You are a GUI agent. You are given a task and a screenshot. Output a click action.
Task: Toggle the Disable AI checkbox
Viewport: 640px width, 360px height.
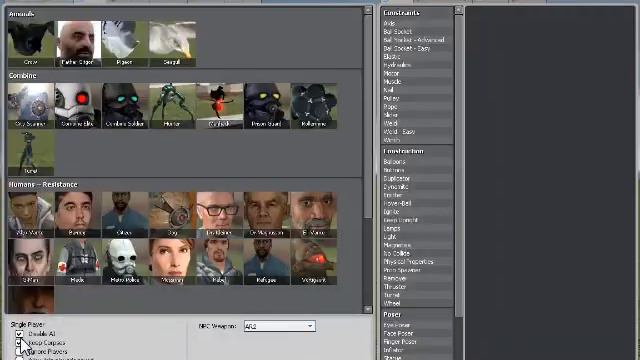pos(19,334)
